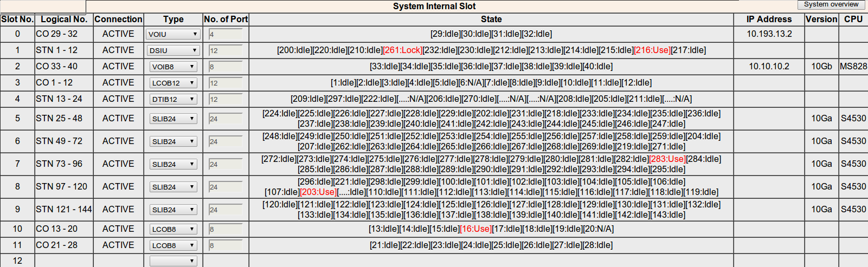Viewport: 868px width, 267px height.
Task: Open the LCOB12 type dropdown for slot 3
Action: click(173, 83)
